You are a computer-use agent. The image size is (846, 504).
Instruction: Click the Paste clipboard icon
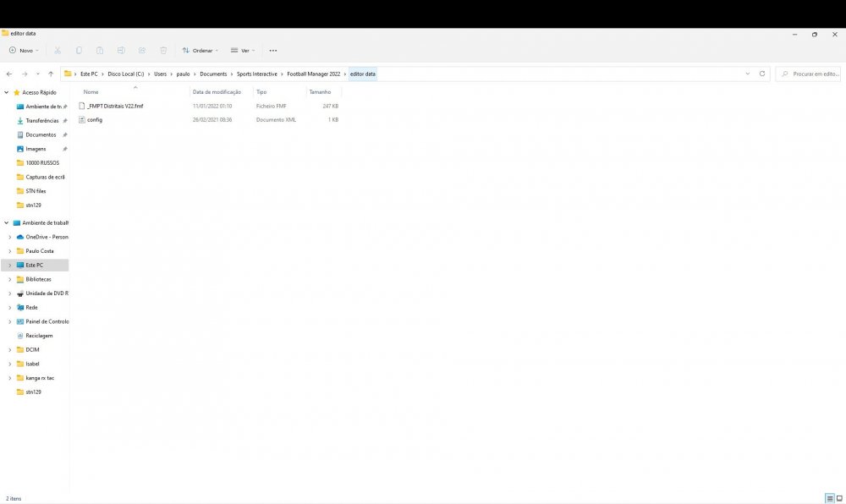[x=100, y=50]
